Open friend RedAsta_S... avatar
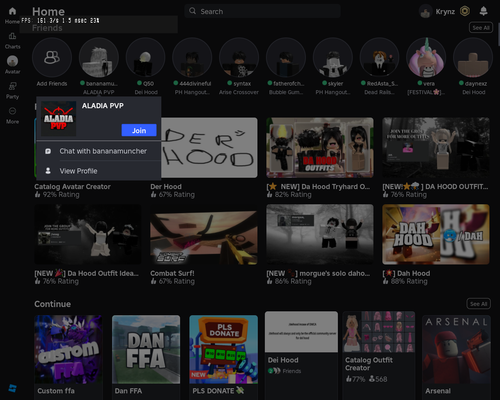The height and width of the screenshot is (400, 500). (x=379, y=57)
